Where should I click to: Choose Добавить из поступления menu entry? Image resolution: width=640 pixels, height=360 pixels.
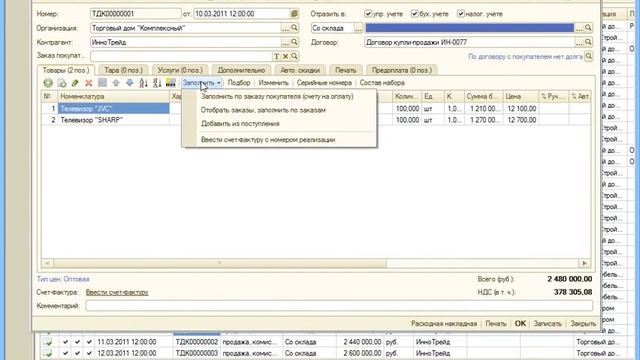coord(240,124)
